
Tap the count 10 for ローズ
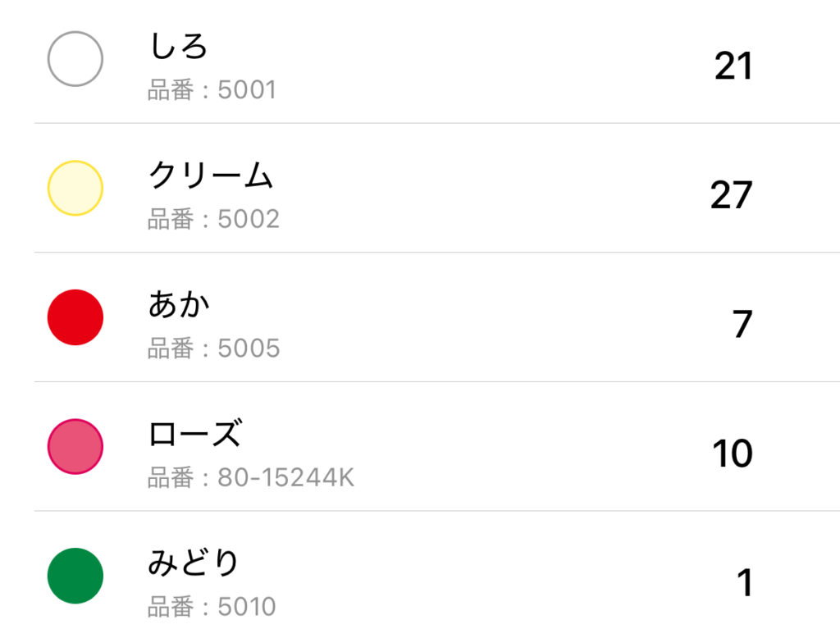732,454
